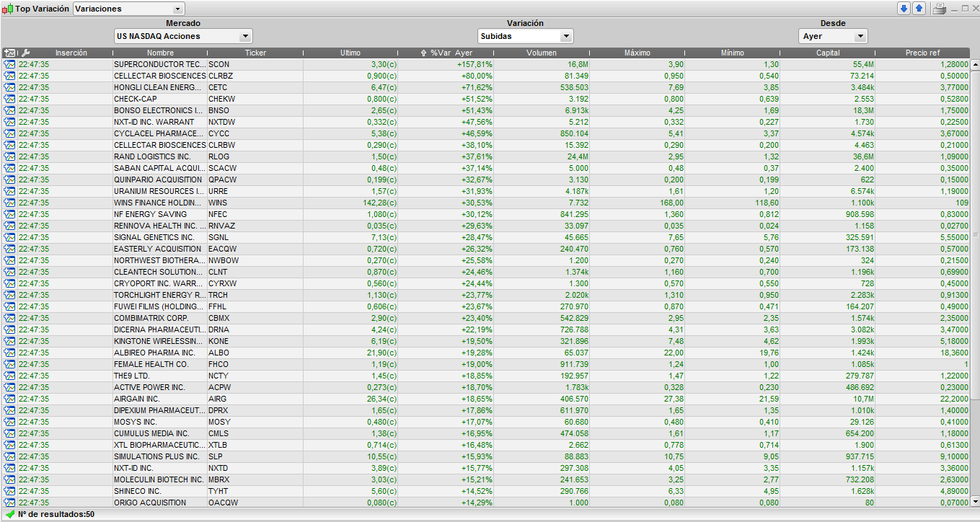
Task: Sort by Precio ref column header
Action: click(x=923, y=53)
